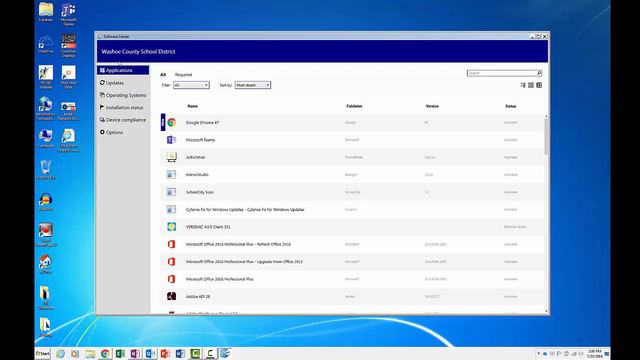
Task: Open the ClassFlow Desktop shortcut
Action: click(x=69, y=46)
